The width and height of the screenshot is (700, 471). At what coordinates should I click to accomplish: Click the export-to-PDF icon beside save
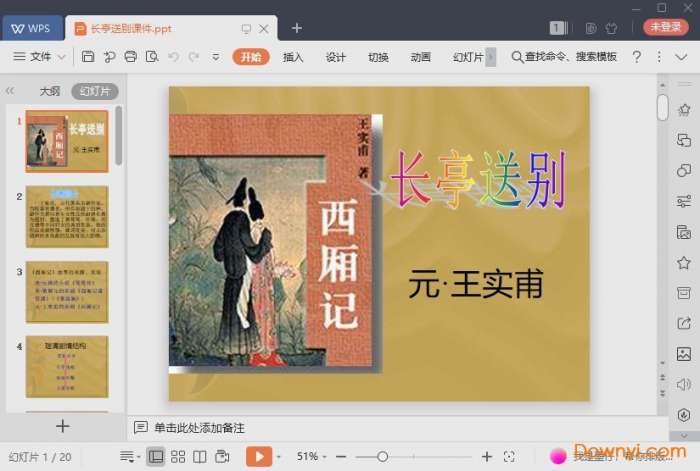point(109,57)
